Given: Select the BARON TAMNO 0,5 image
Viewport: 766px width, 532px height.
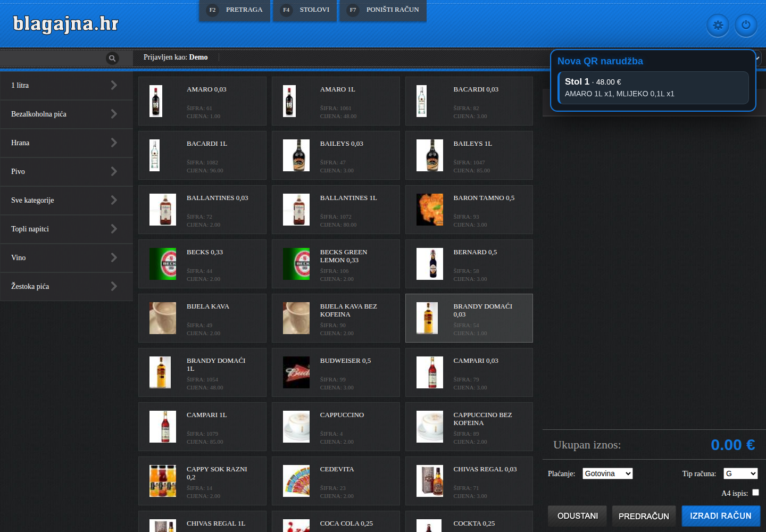Looking at the screenshot, I should (x=430, y=210).
